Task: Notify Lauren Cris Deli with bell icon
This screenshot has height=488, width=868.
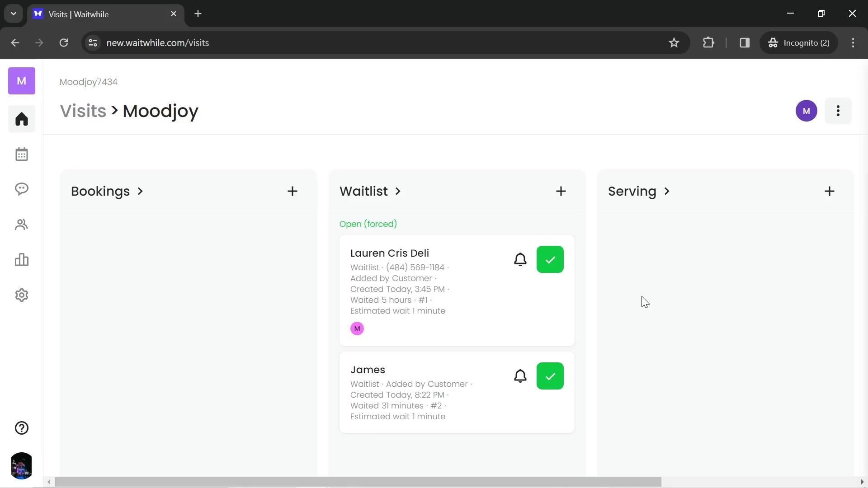Action: 520,259
